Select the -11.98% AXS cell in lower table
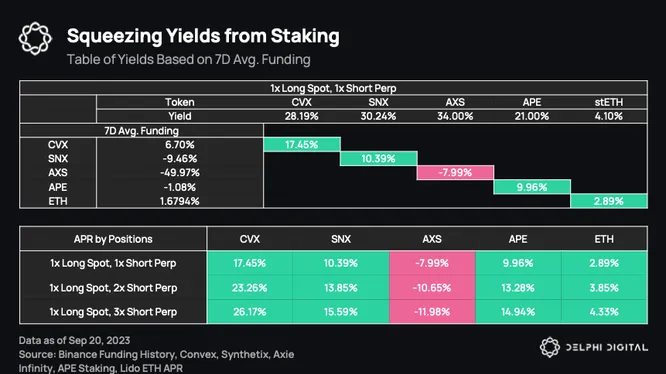 432,312
